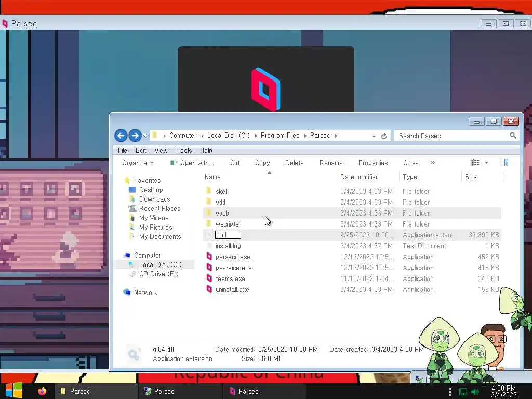
Task: Click the Parsec logo in window title
Action: point(5,23)
